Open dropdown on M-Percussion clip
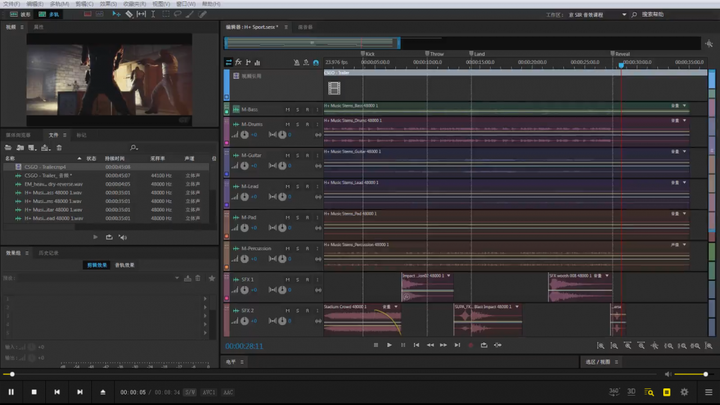 (685, 245)
